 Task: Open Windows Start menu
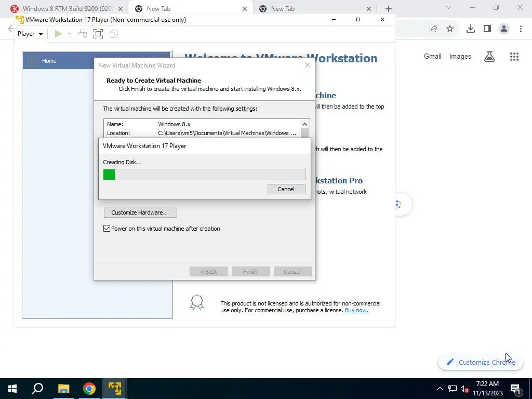coord(12,389)
